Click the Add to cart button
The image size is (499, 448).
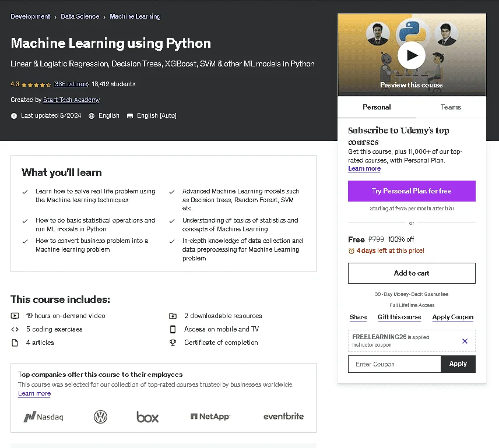[412, 273]
